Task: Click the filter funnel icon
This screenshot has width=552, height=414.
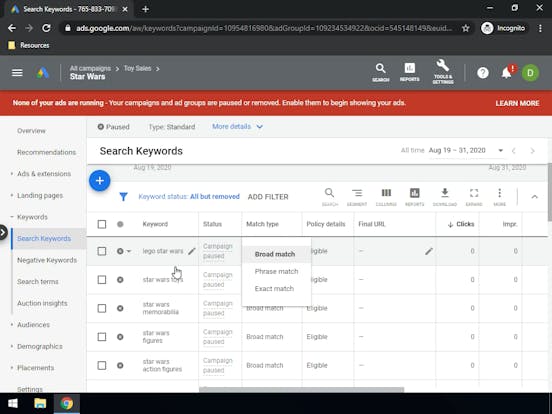Action: (x=123, y=196)
